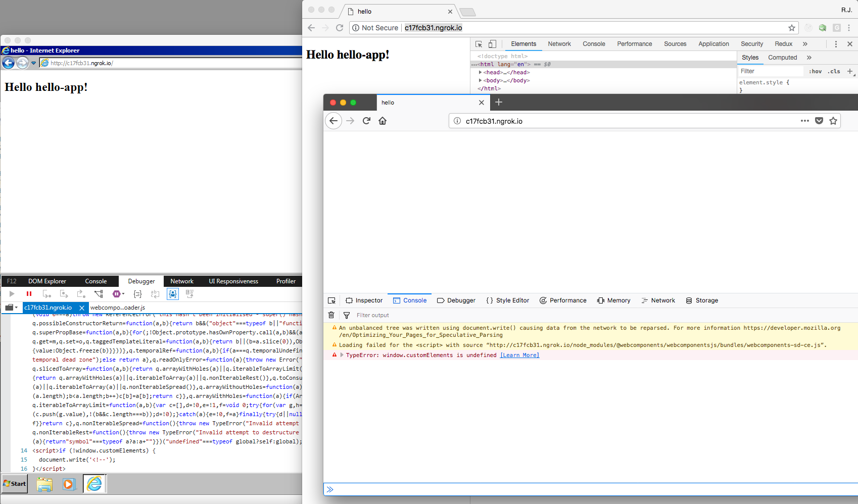Open the Windows Start menu
The image size is (858, 504).
click(14, 484)
